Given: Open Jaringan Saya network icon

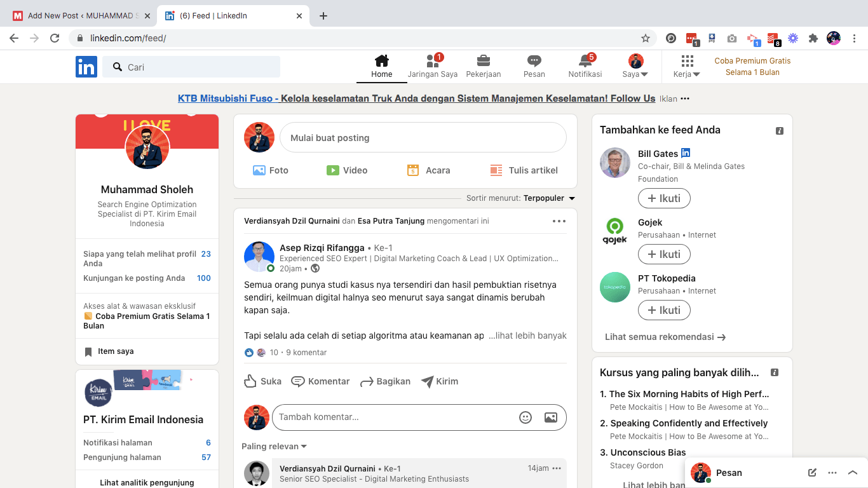Looking at the screenshot, I should coord(433,67).
